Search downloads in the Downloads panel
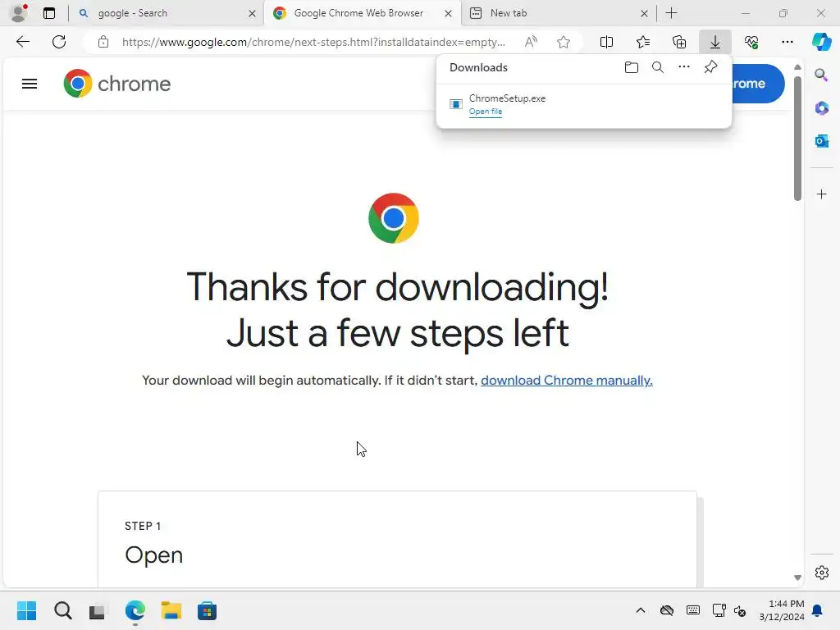The height and width of the screenshot is (630, 840). 658,67
